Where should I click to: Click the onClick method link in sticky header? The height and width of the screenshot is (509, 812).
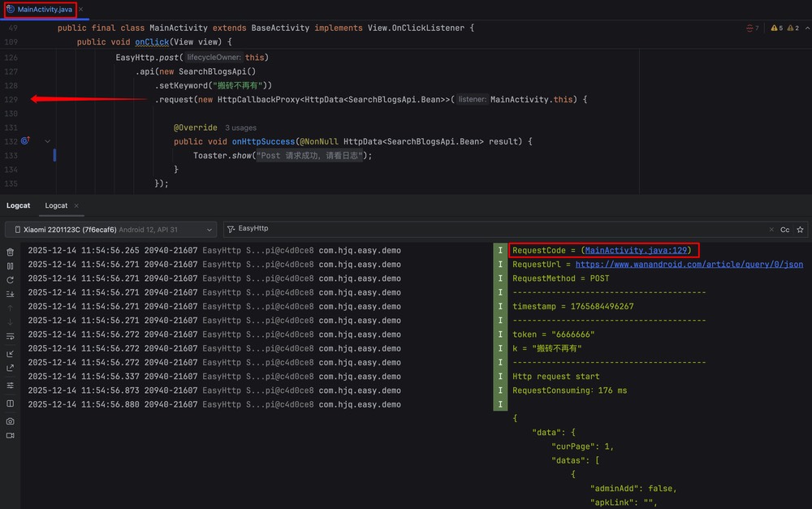152,42
